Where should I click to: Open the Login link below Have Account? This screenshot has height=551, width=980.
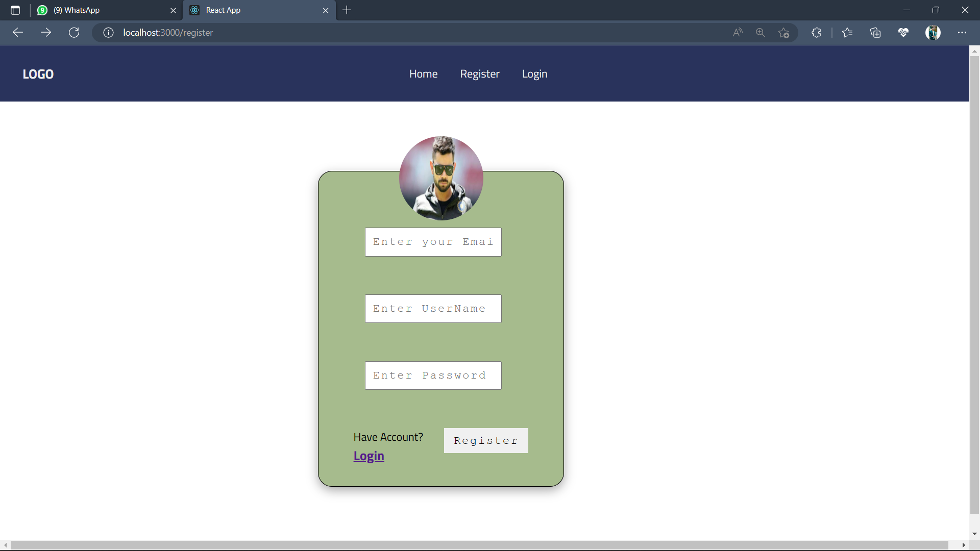click(369, 456)
